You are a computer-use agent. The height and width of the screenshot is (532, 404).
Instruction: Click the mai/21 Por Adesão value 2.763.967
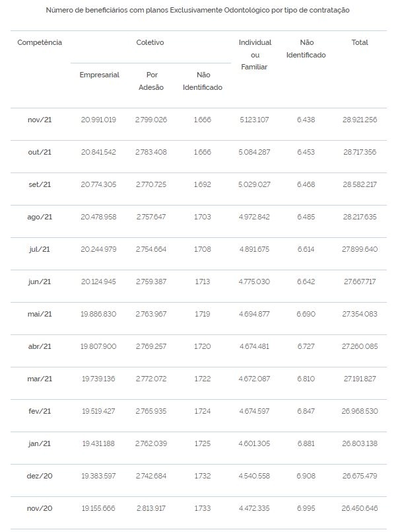coord(151,314)
